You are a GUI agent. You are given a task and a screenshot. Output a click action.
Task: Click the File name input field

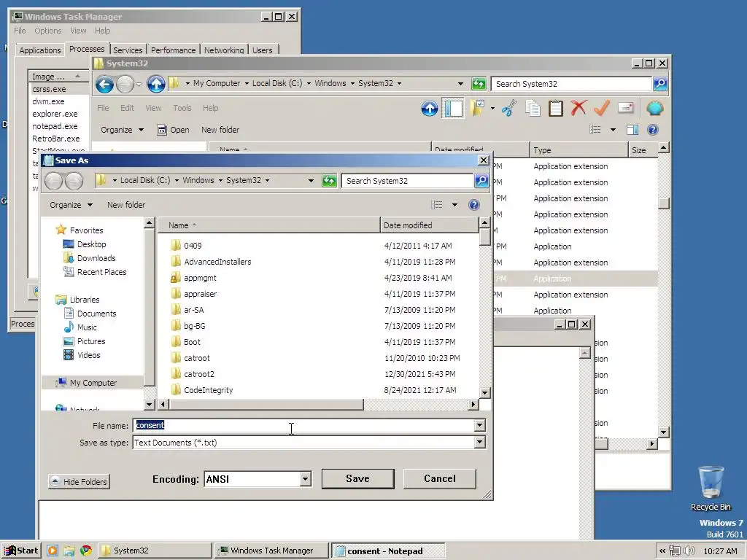click(303, 425)
